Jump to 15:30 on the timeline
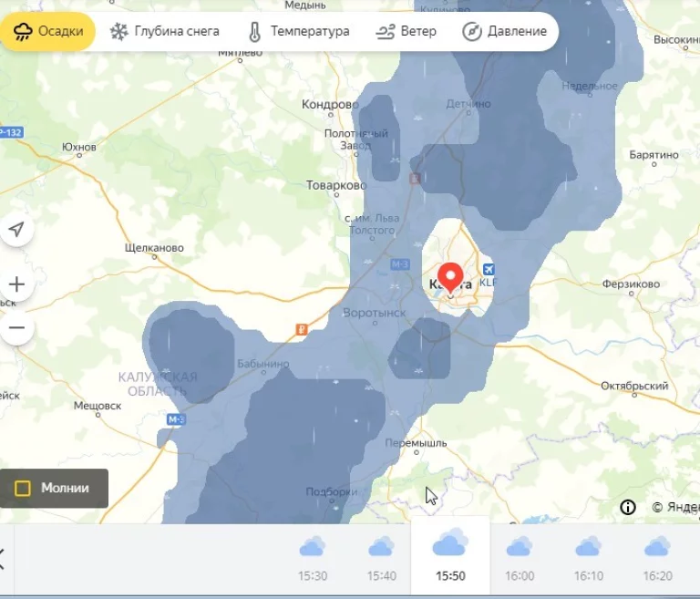The image size is (700, 599). tap(313, 558)
